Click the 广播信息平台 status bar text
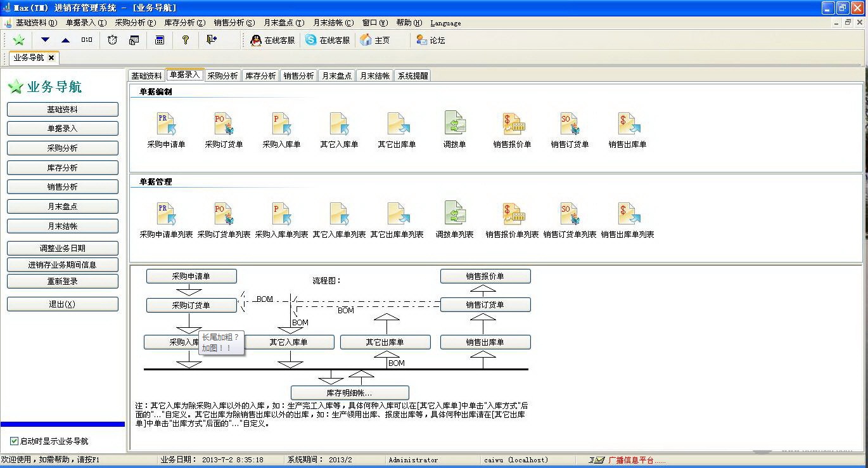 click(637, 460)
